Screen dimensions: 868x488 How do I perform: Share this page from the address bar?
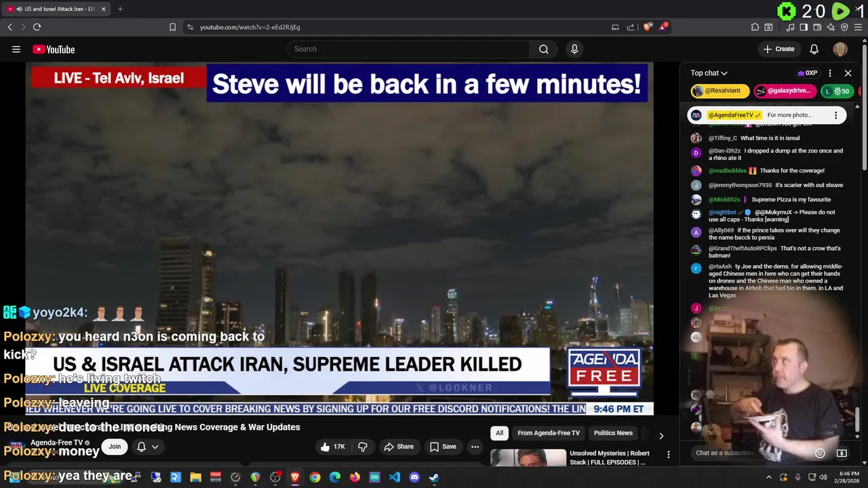[631, 27]
